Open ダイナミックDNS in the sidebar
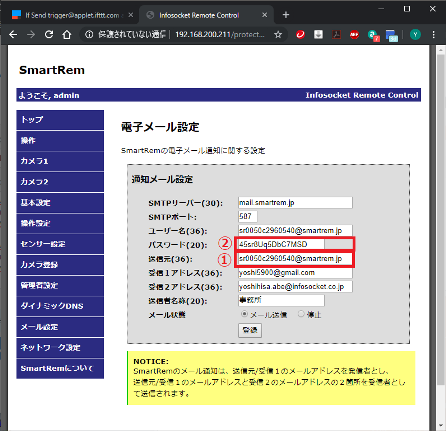The height and width of the screenshot is (431, 446). pyautogui.click(x=60, y=306)
